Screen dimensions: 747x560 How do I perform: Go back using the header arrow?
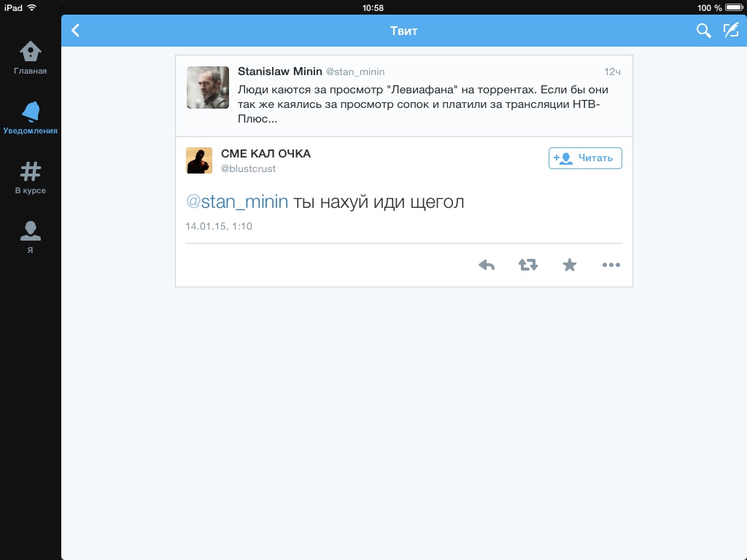pyautogui.click(x=75, y=31)
